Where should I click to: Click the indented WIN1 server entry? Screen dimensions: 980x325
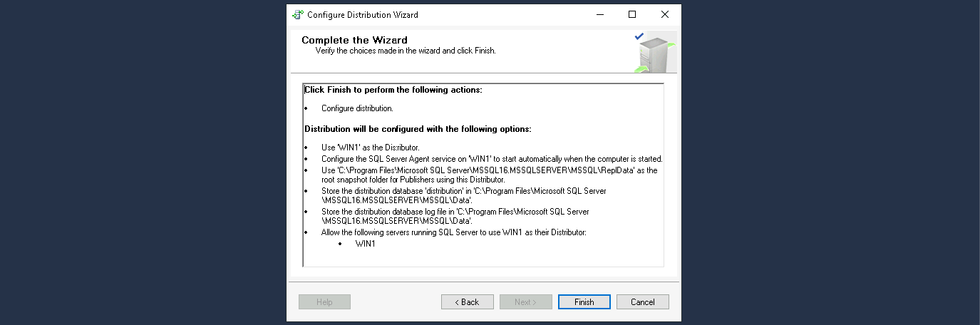pyautogui.click(x=365, y=244)
